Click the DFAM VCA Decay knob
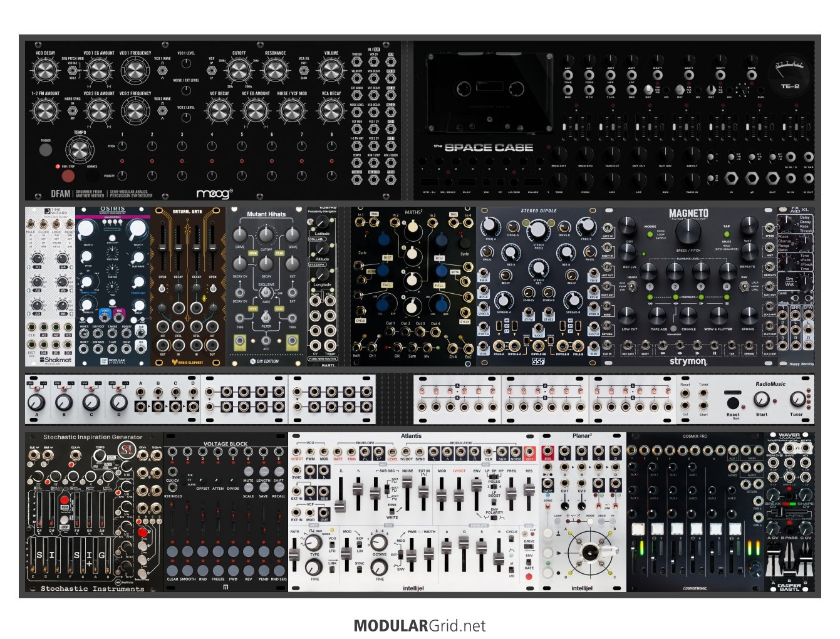 331,112
